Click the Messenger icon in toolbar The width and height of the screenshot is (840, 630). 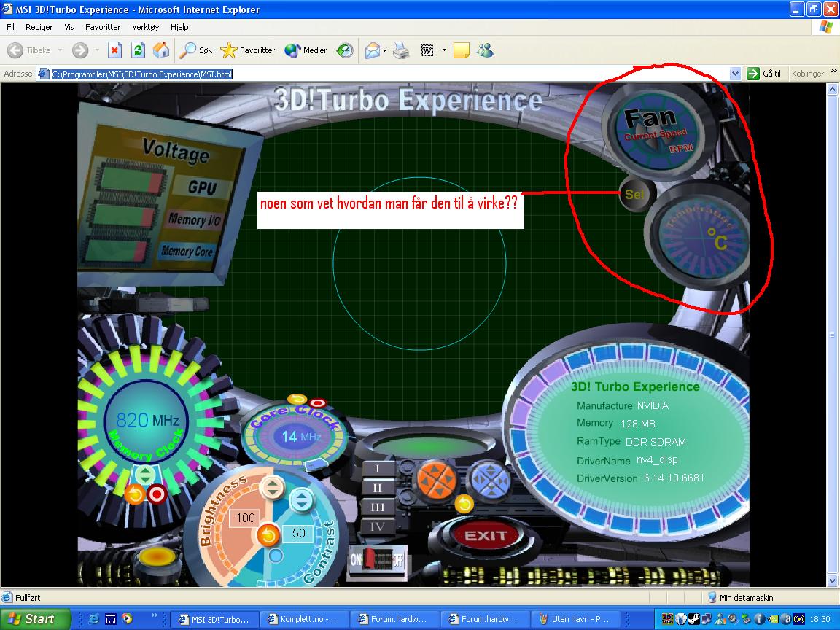point(485,50)
